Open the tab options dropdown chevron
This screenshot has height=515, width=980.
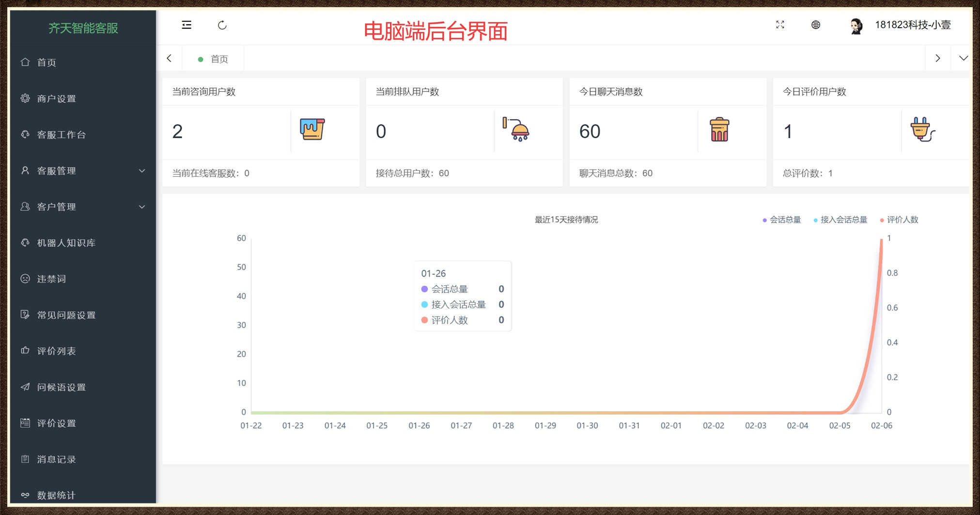tap(963, 58)
